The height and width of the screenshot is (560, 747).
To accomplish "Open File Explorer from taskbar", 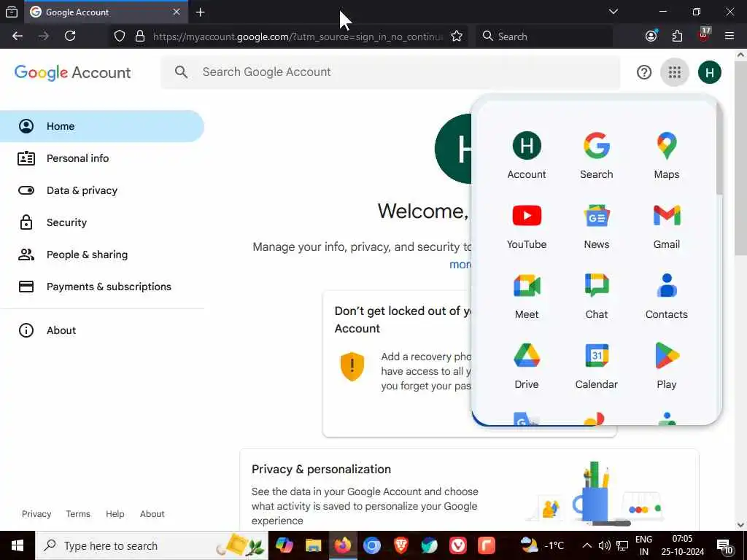I will pos(314,545).
